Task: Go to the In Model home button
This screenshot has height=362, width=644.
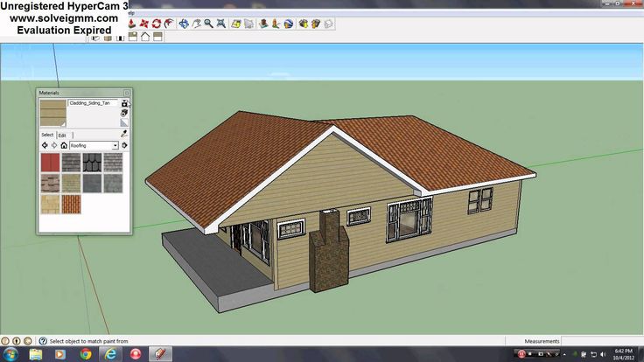Action: click(x=64, y=145)
